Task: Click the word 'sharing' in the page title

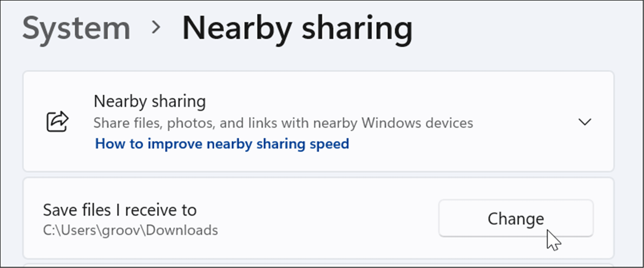Action: tap(357, 28)
